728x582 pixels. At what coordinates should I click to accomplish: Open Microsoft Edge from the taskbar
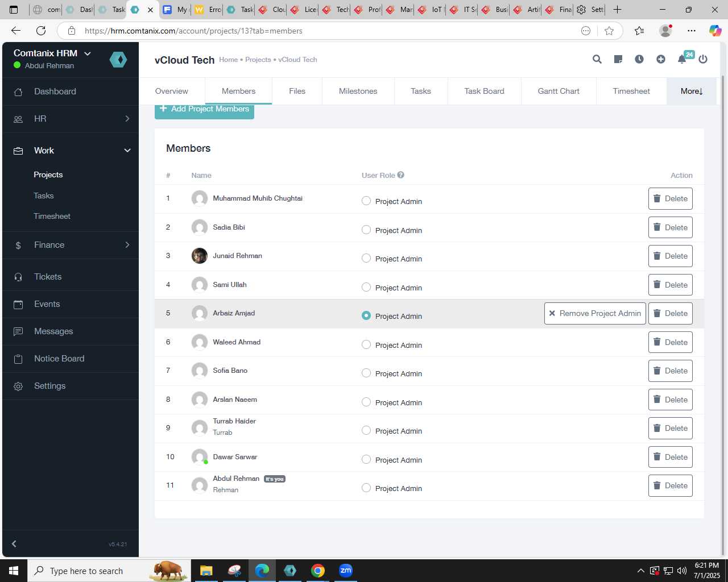pos(262,571)
